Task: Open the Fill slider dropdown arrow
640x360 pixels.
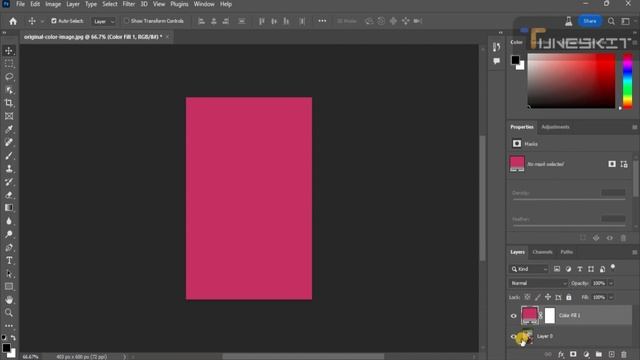Action: click(611, 297)
